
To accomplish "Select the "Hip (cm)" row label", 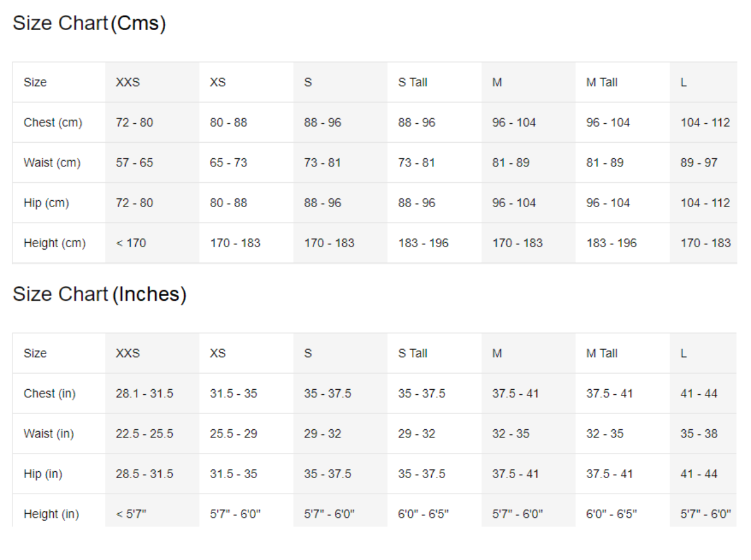I will [x=46, y=203].
